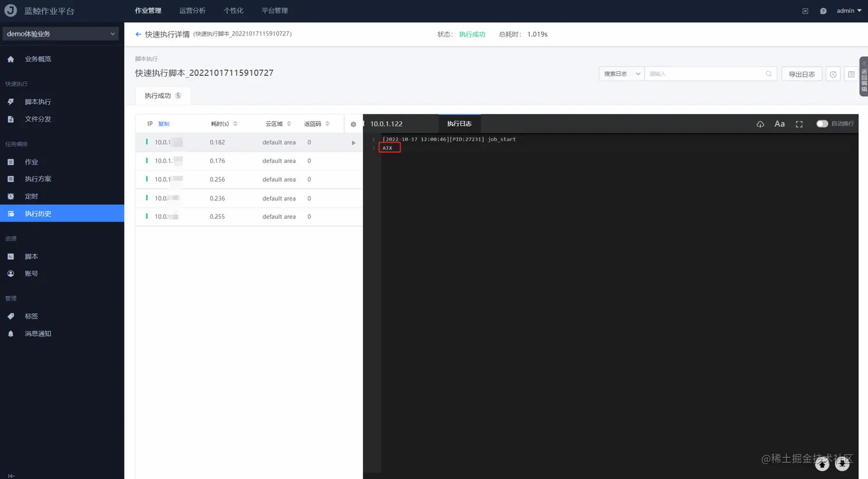
Task: Click the 10.0.1.122 host label in the log header
Action: [386, 124]
